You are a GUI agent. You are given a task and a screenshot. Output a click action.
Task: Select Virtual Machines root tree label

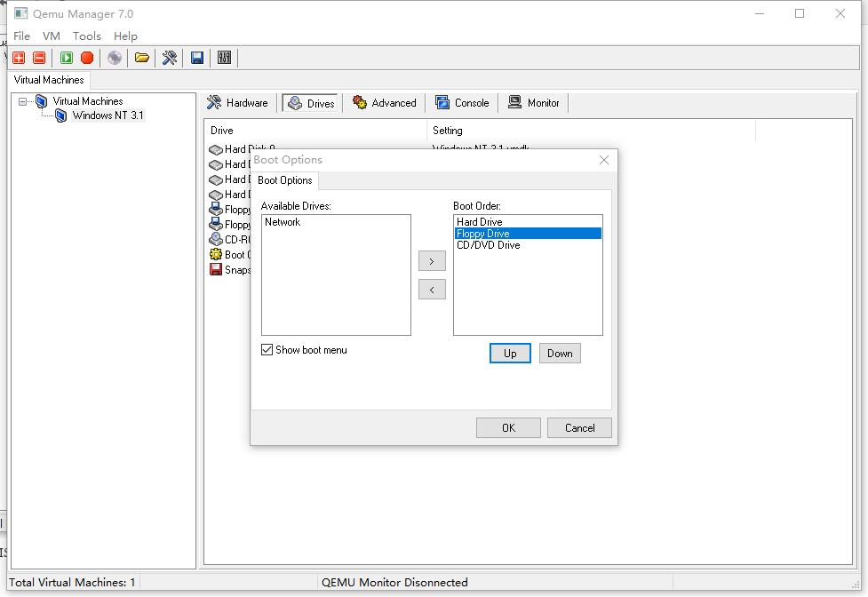coord(88,101)
